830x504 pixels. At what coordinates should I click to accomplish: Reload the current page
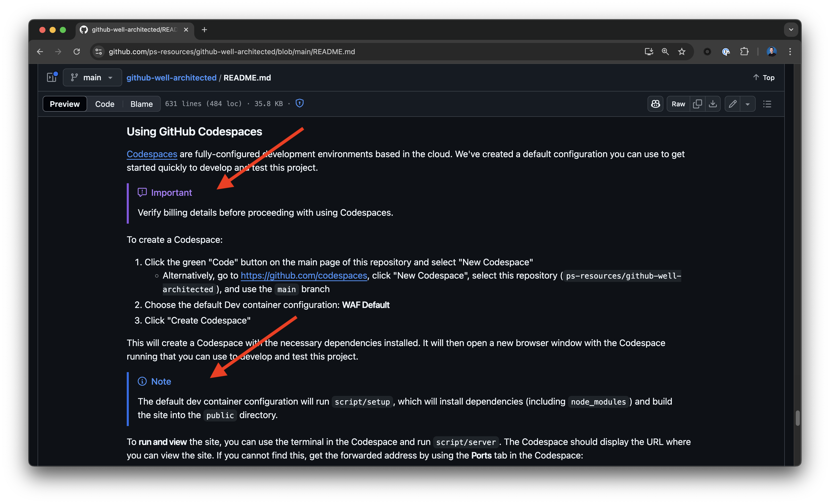pyautogui.click(x=76, y=52)
